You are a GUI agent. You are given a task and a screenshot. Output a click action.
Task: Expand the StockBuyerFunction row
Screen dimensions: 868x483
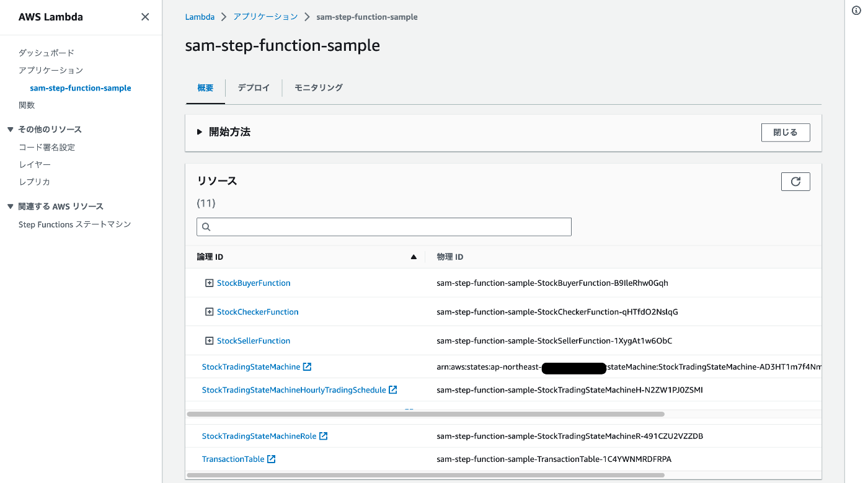[209, 283]
